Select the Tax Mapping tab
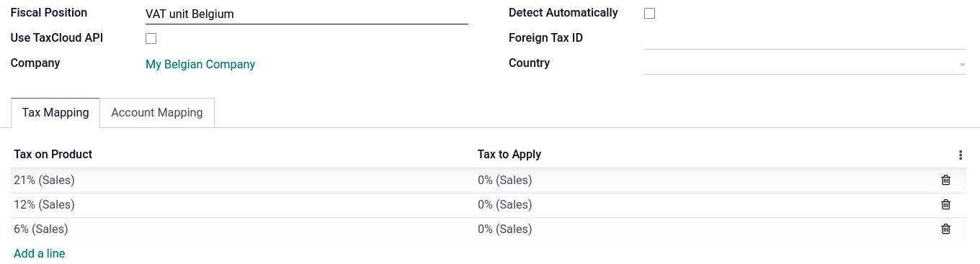The width and height of the screenshot is (980, 264). 55,113
